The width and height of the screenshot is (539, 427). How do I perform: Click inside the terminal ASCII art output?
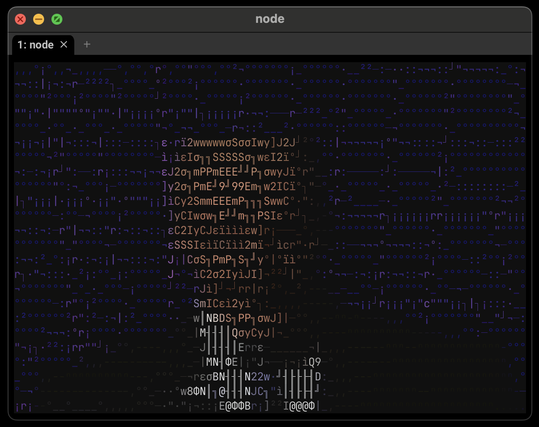(x=270, y=238)
